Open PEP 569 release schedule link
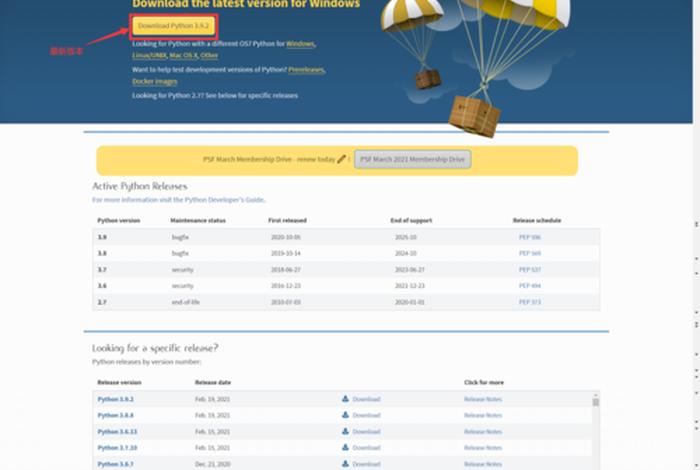The image size is (700, 470). coord(529,253)
